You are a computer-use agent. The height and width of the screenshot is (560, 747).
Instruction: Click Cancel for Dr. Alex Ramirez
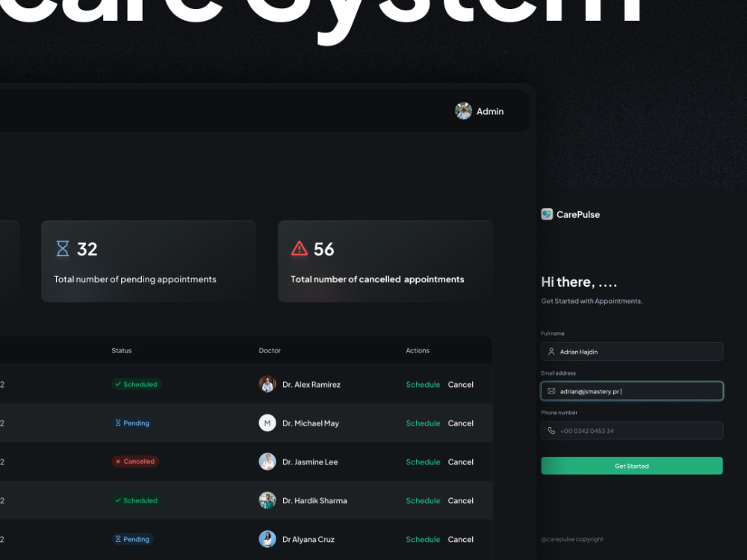pyautogui.click(x=461, y=385)
